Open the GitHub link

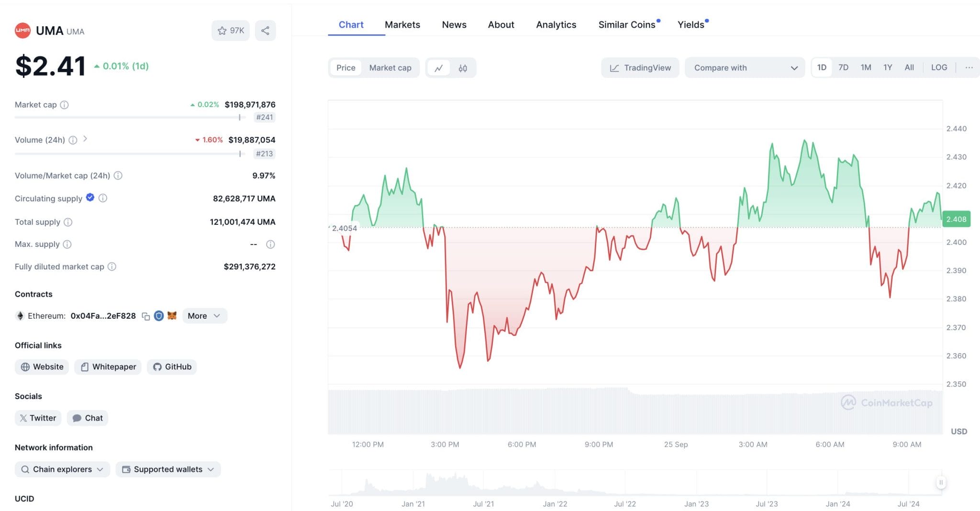click(172, 367)
